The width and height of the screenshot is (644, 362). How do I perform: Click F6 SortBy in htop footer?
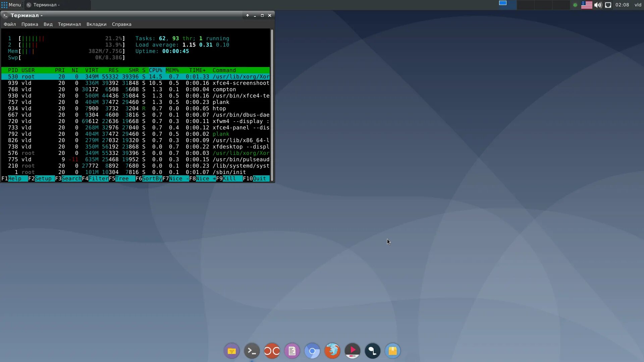[152, 179]
